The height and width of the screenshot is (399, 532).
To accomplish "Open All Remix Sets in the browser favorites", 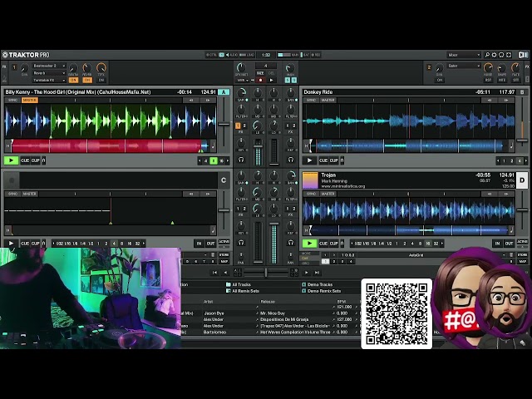I will 244,291.
